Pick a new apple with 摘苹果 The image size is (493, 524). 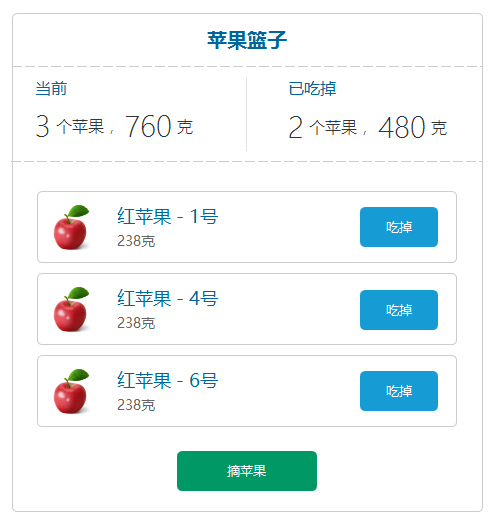[x=247, y=471]
